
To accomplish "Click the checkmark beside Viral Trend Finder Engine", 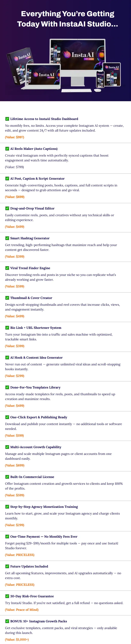I will [7, 268].
